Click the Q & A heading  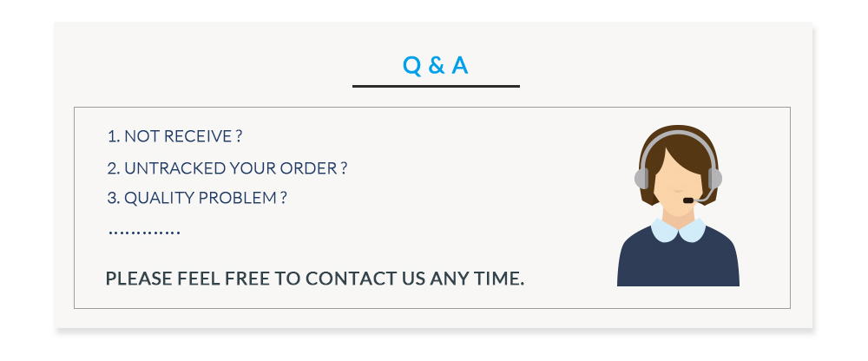point(436,65)
